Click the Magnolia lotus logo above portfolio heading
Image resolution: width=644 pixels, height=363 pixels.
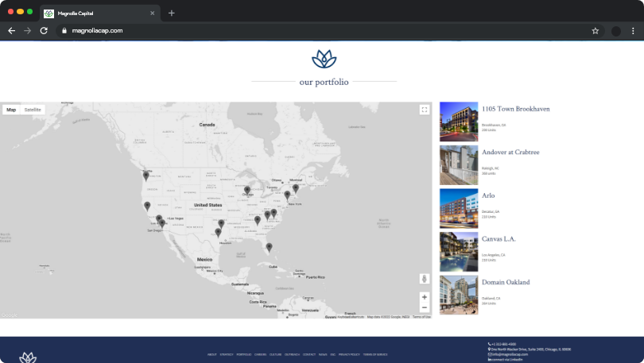pos(324,59)
